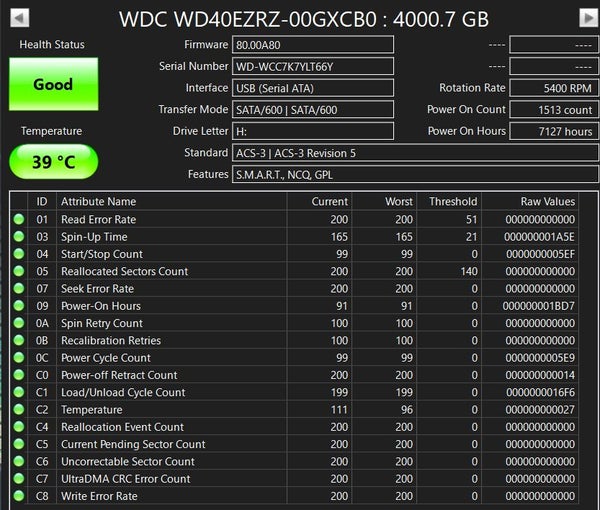Click the Power On Count value 1513 count
This screenshot has height=510, width=600.
554,110
